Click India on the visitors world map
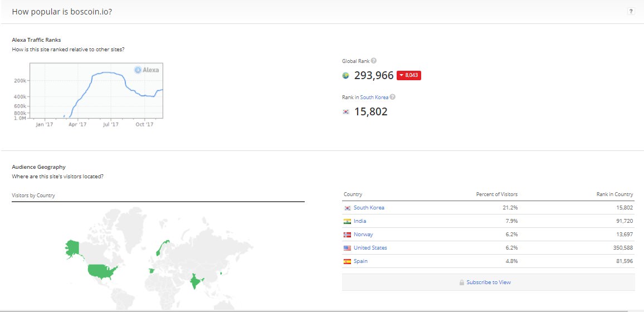Viewport: 644px width, 312px height. pyautogui.click(x=196, y=282)
